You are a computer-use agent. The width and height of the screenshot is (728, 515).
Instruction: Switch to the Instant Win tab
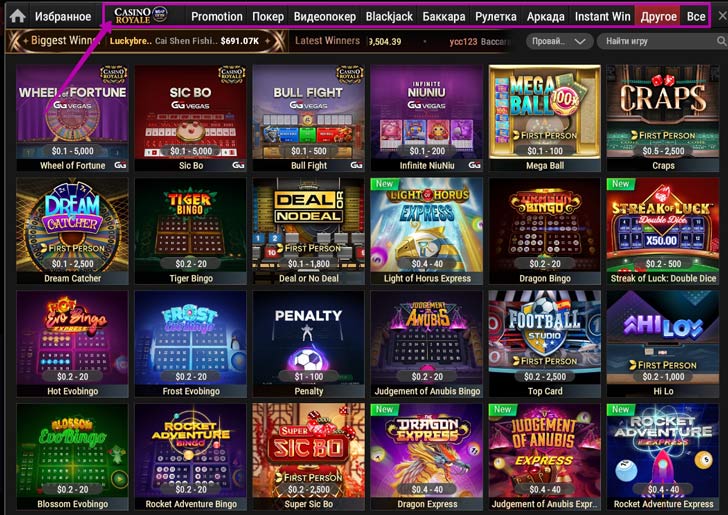coord(602,17)
